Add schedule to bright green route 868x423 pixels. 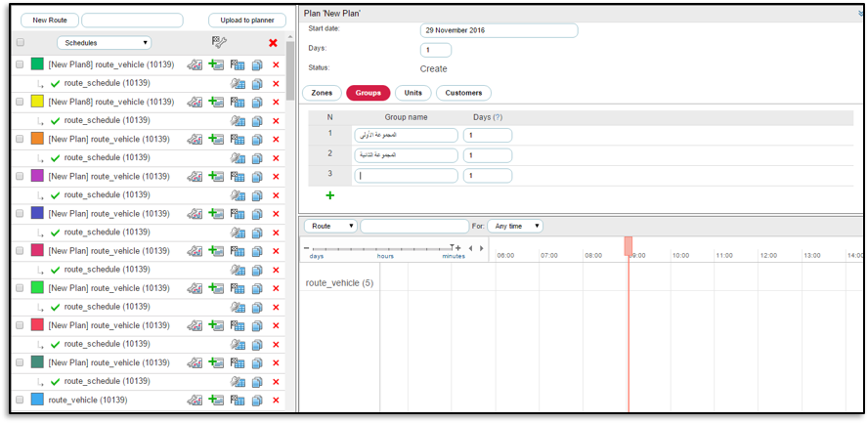(216, 287)
